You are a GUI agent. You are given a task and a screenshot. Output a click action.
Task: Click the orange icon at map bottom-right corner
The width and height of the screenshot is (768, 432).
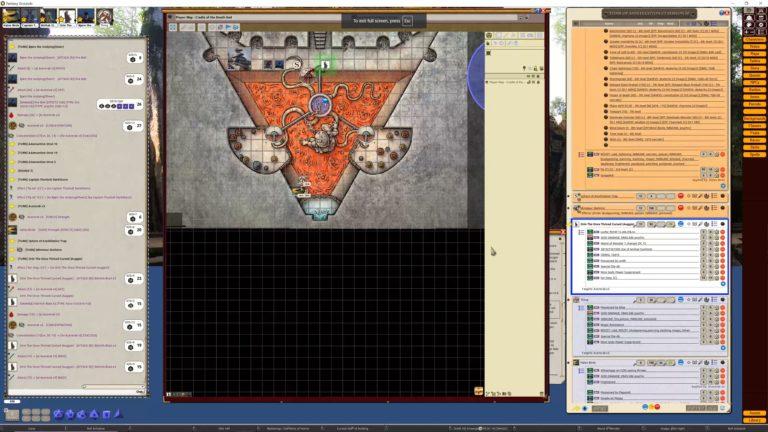click(478, 391)
